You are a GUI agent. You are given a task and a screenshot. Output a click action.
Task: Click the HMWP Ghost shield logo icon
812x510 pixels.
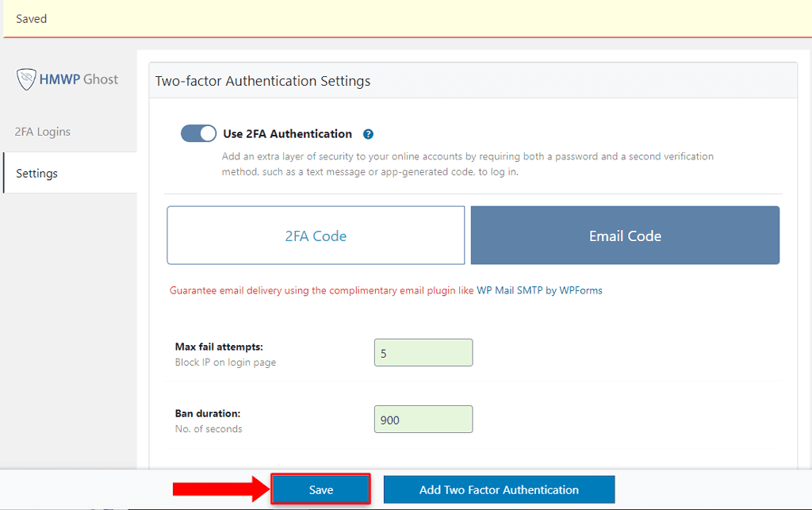[x=27, y=79]
